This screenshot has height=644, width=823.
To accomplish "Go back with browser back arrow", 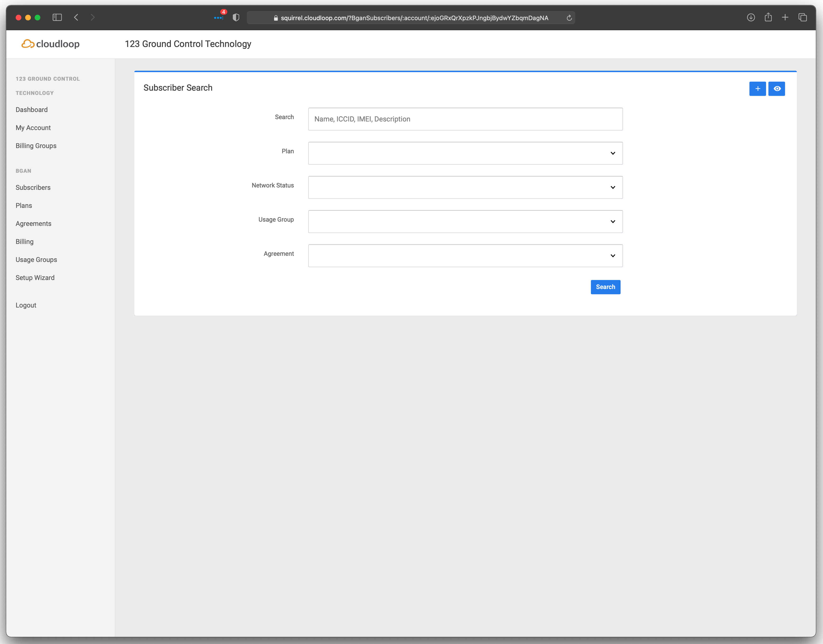I will click(76, 17).
